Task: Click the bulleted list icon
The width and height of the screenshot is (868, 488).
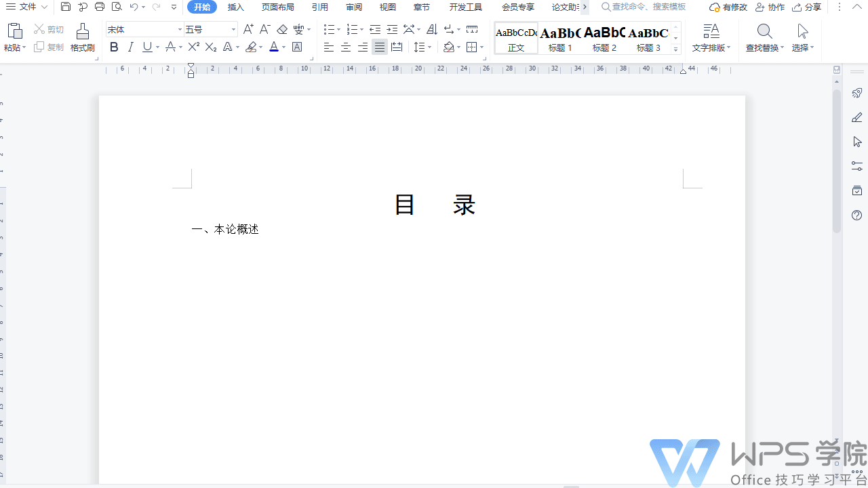Action: point(329,29)
